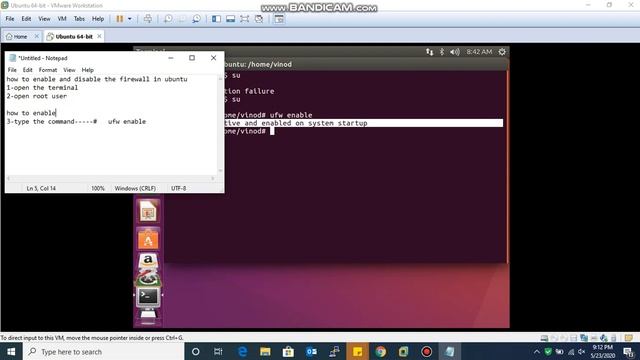Click the Unity mode toolbar icon
The image size is (640, 360).
tap(259, 19)
